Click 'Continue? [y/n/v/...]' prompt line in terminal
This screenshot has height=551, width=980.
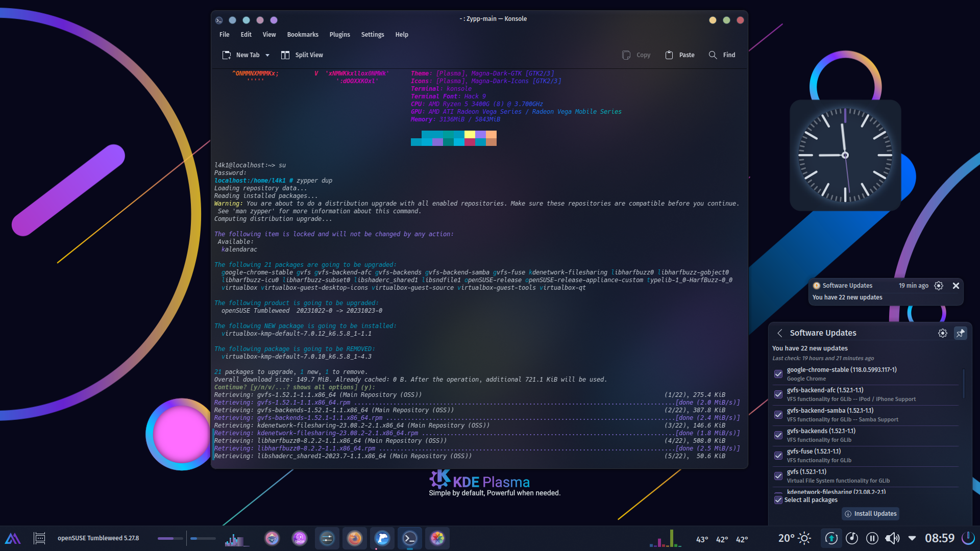click(295, 387)
